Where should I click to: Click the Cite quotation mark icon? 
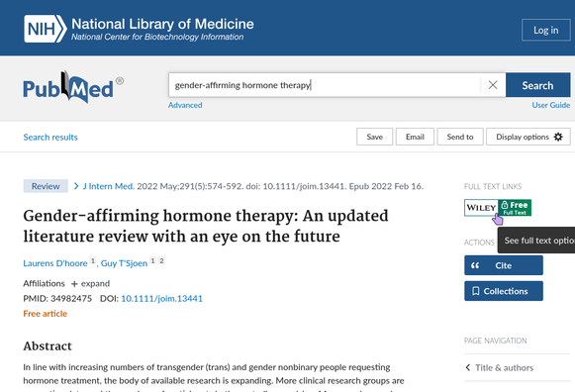(475, 265)
